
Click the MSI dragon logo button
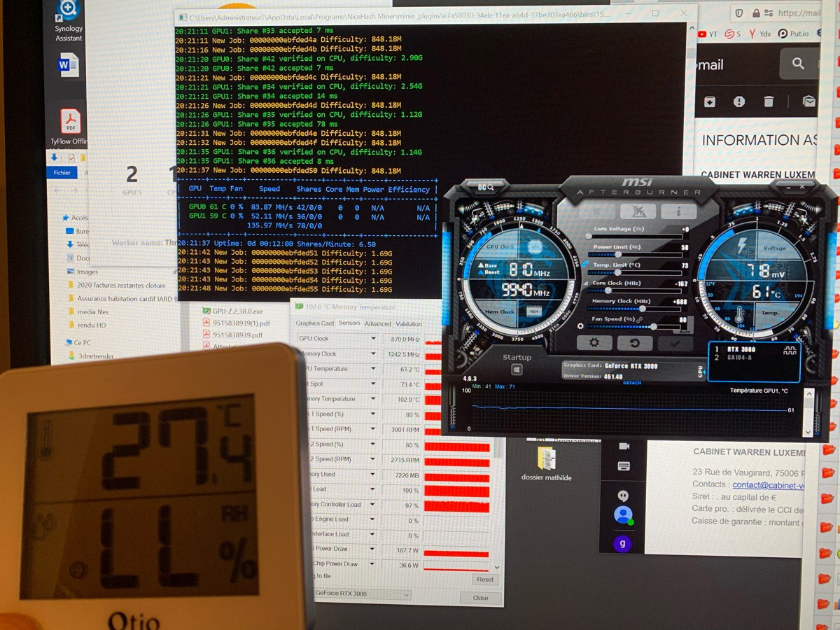click(x=638, y=211)
